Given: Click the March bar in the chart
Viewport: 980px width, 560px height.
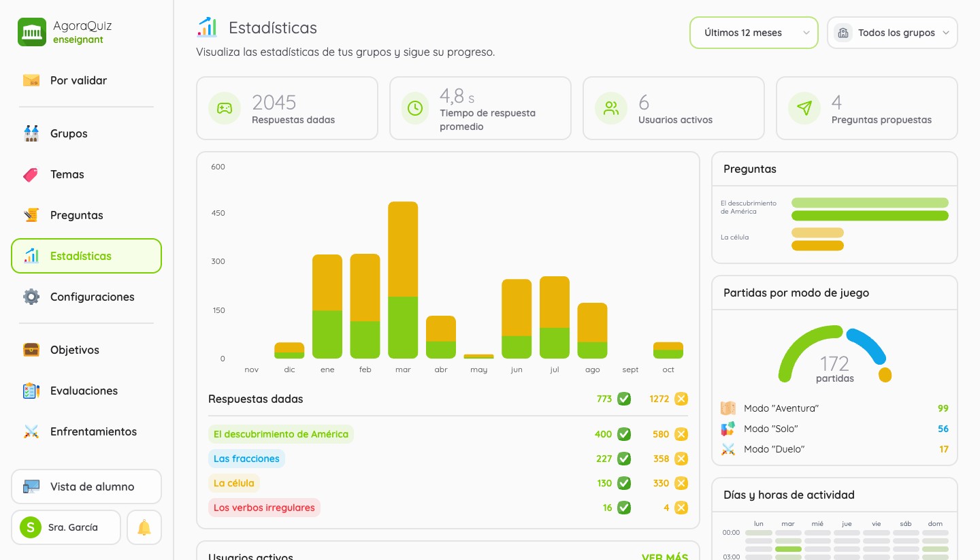Looking at the screenshot, I should pyautogui.click(x=403, y=280).
